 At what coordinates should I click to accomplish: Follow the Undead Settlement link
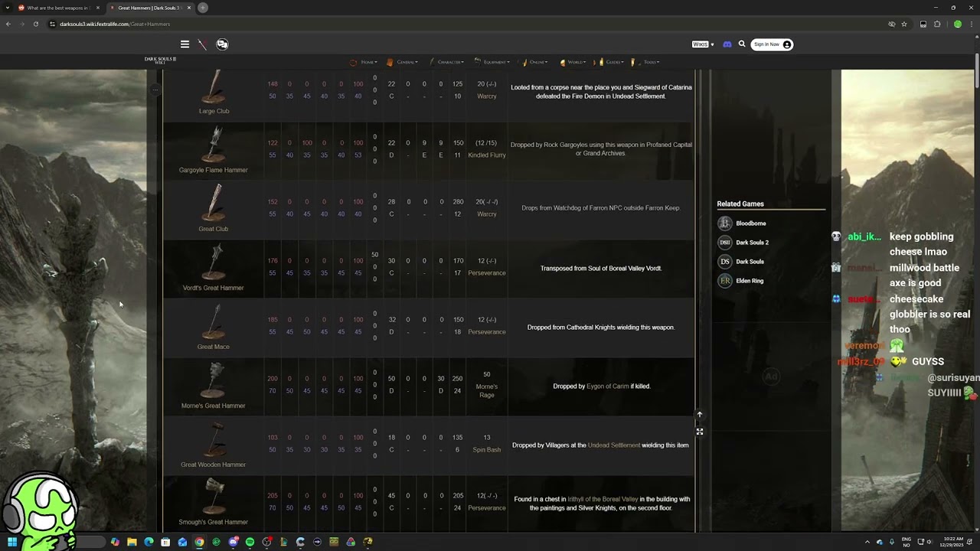click(614, 445)
